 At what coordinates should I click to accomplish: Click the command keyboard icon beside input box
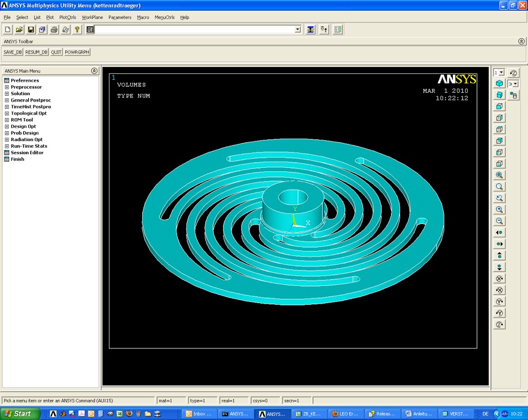point(90,30)
